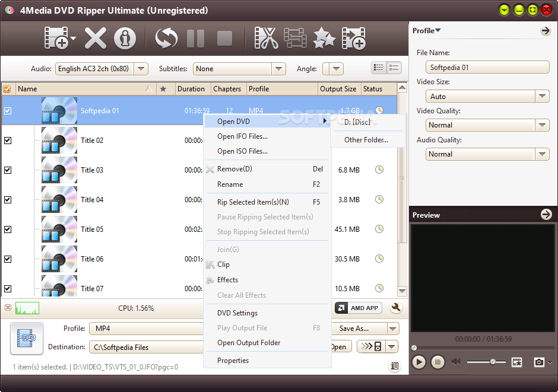The width and height of the screenshot is (558, 392).
Task: Open the Add file dropdown arrow in toolbar
Action: pos(73,38)
